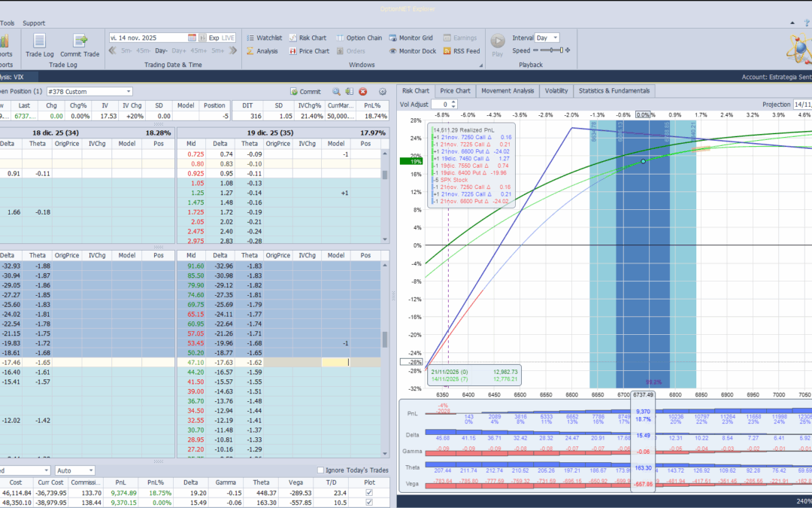Select the 19 dic. 25 (35) expiration header
Image resolution: width=812 pixels, height=508 pixels.
click(x=283, y=132)
